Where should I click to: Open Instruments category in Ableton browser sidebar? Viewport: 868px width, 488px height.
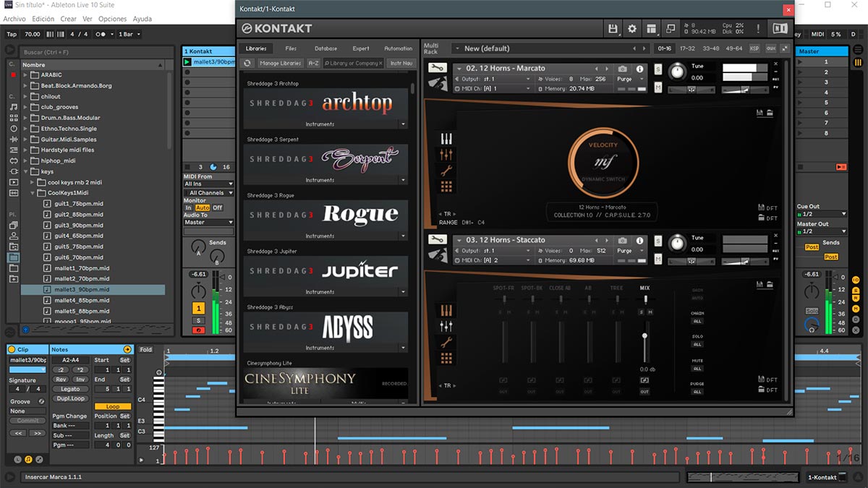tap(14, 129)
